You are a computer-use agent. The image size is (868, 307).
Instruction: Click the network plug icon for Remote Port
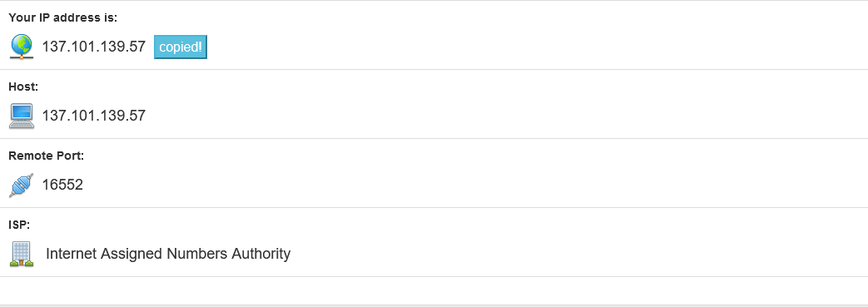pos(21,186)
